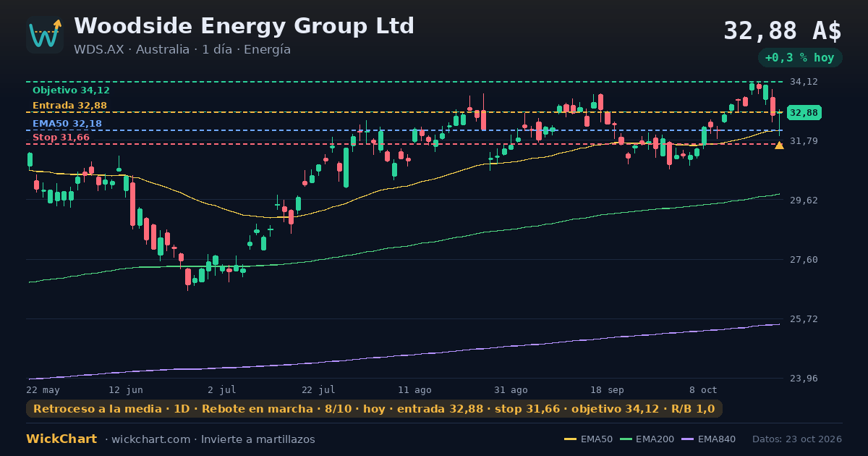The image size is (868, 456).
Task: Select the Woodside Energy Group Ltd title
Action: pos(244,26)
